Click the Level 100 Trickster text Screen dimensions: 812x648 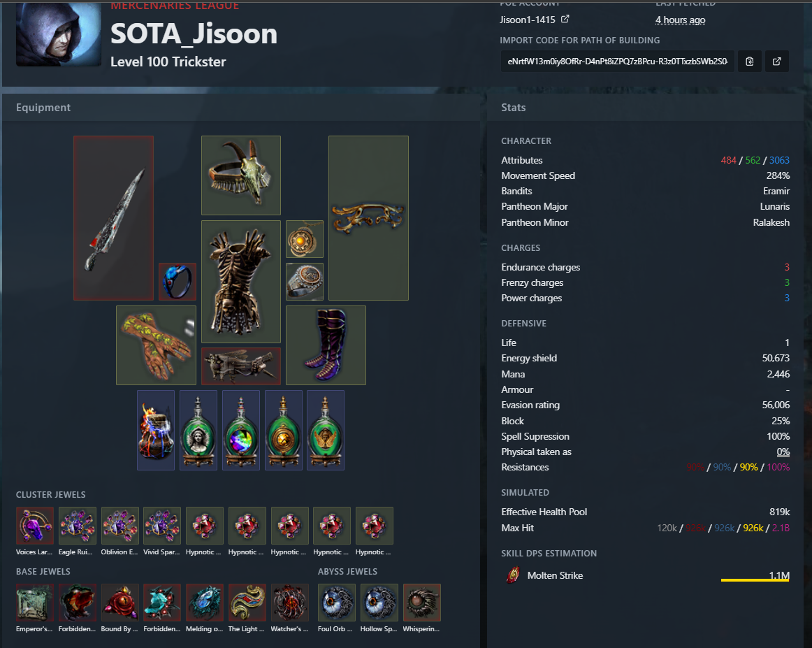pyautogui.click(x=168, y=62)
